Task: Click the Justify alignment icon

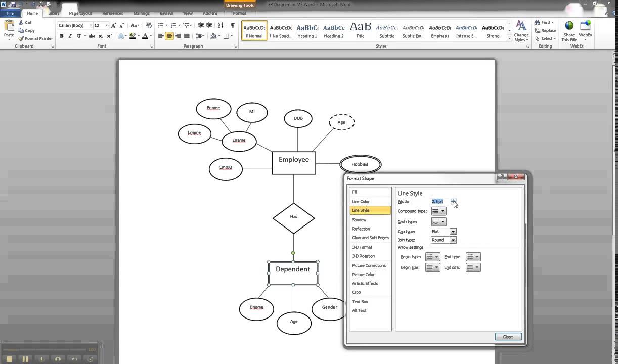Action: pos(187,36)
